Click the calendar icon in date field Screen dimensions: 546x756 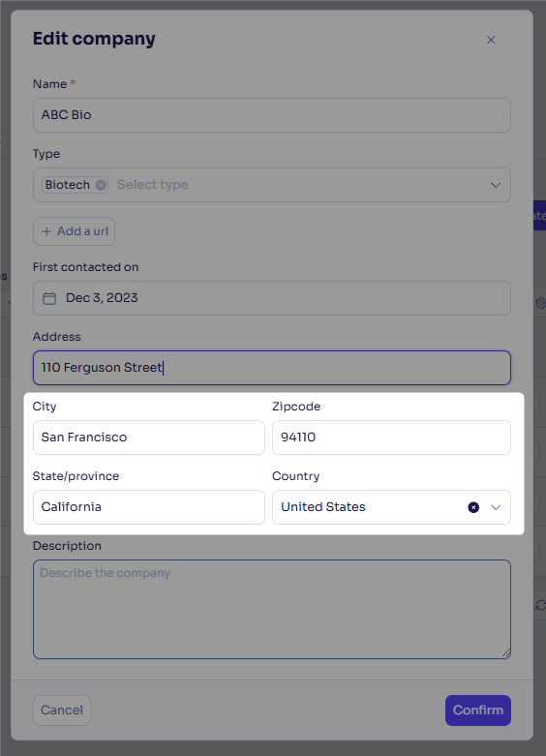49,298
